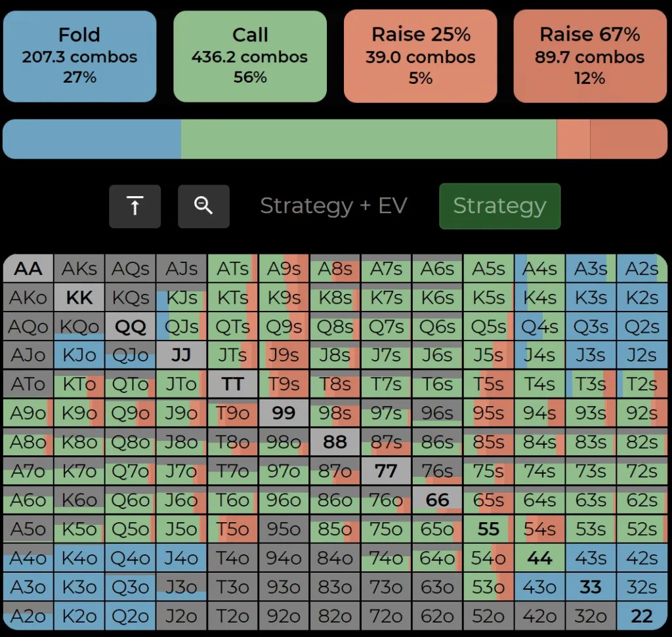
Task: Select the green Strategy view tab
Action: [x=499, y=206]
